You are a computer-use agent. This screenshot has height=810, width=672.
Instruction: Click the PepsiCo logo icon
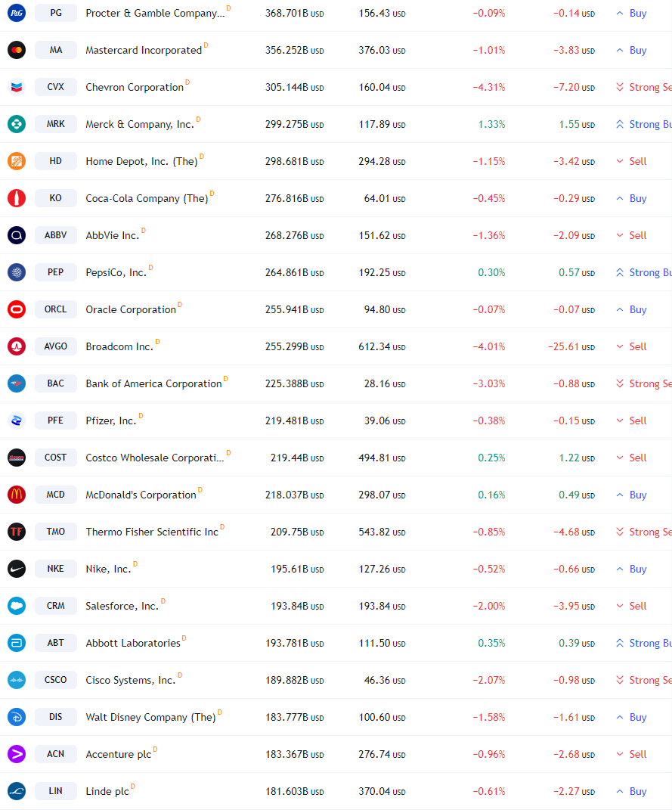[17, 272]
